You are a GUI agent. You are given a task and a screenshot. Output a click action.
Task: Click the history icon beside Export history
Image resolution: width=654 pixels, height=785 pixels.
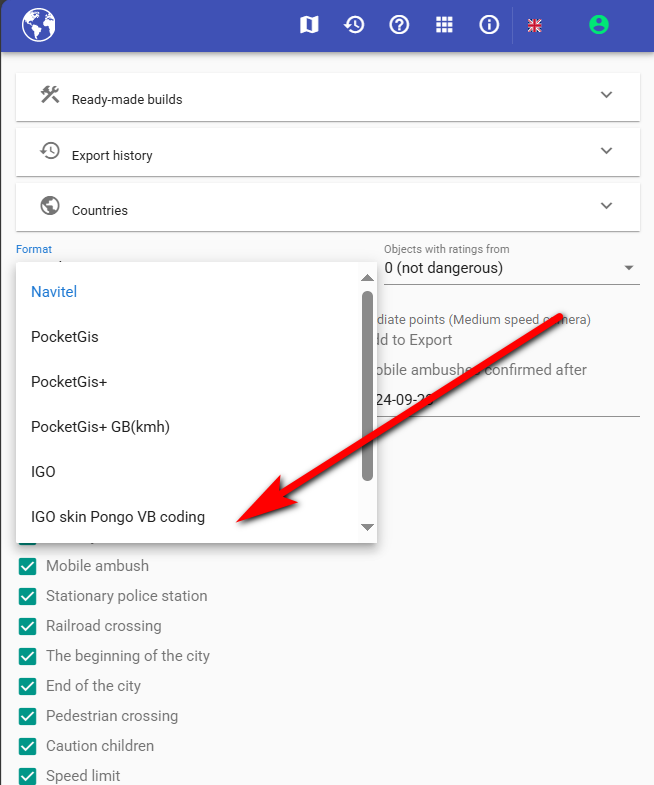click(x=50, y=151)
